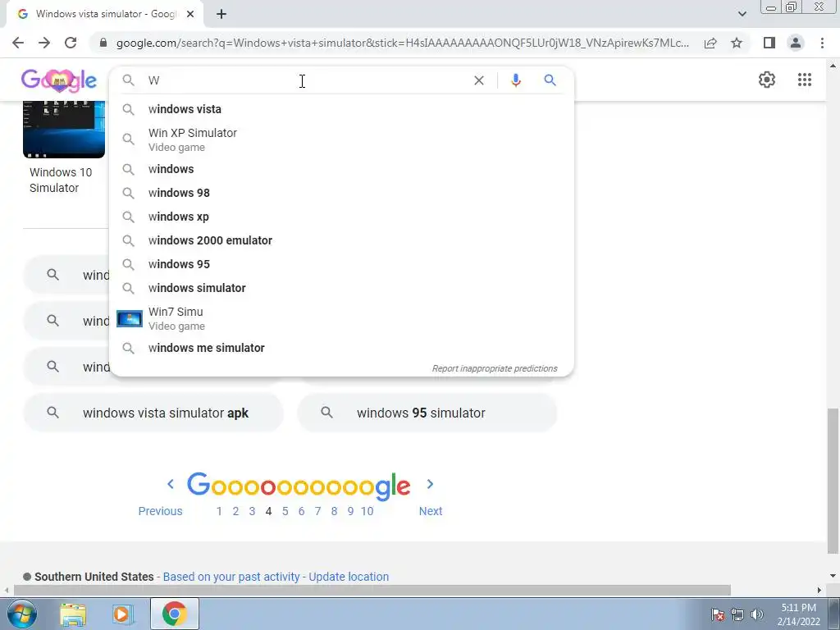Click the scrollbar up arrow

point(833,66)
